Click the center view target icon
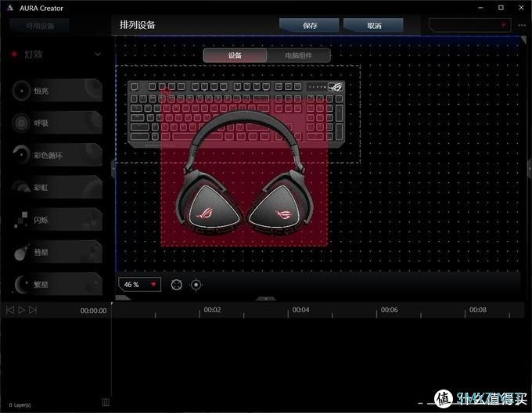532x413 pixels. click(x=196, y=285)
